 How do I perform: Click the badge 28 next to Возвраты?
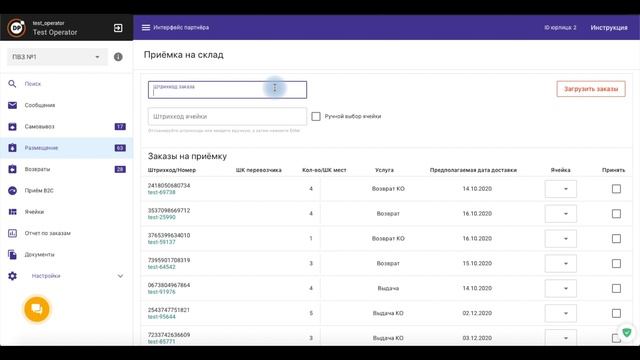point(120,169)
